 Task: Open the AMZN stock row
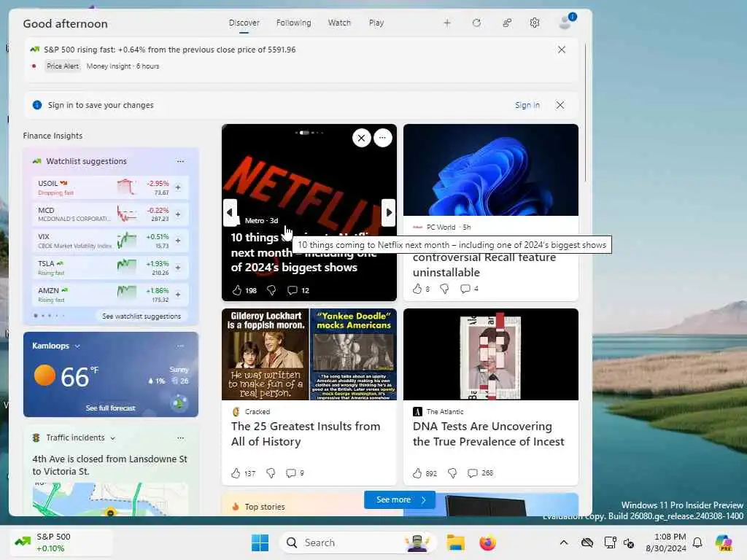click(x=111, y=295)
